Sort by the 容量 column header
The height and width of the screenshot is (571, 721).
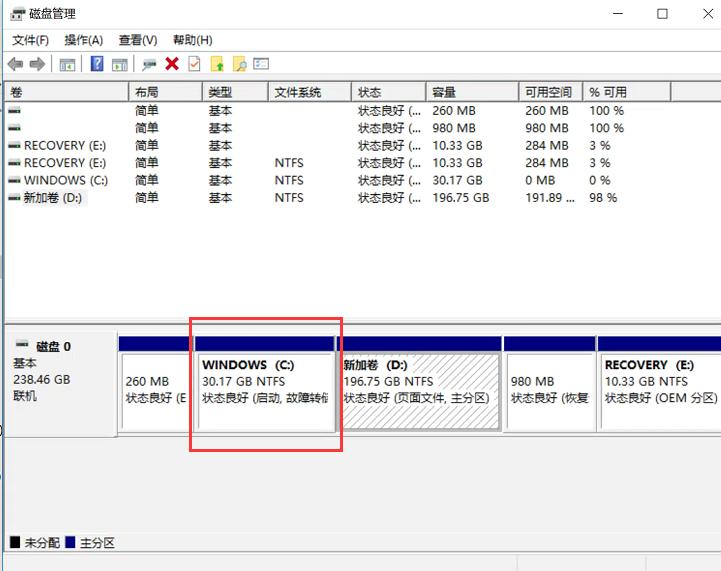tap(472, 92)
